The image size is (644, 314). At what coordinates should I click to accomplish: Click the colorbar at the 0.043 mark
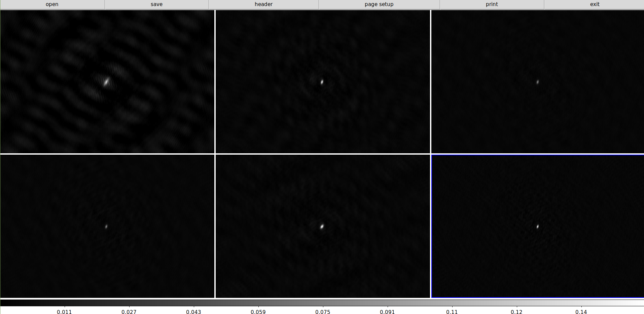(x=193, y=303)
